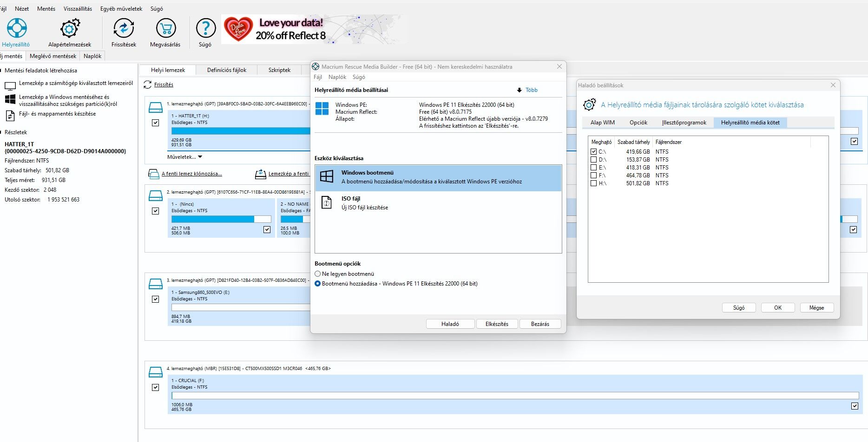Open the Egyéb műveletek menu
This screenshot has height=442, width=868.
[121, 9]
